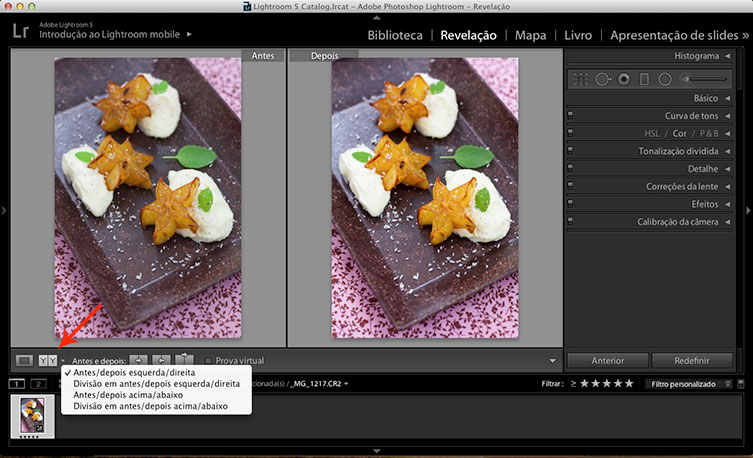Select the food photo filmstrip thumbnail
753x458 pixels.
pos(33,415)
